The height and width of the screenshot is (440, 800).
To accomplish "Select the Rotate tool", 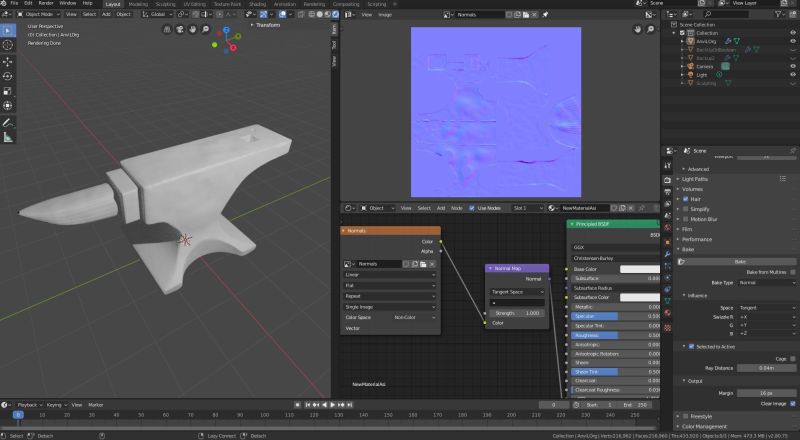I will (8, 76).
